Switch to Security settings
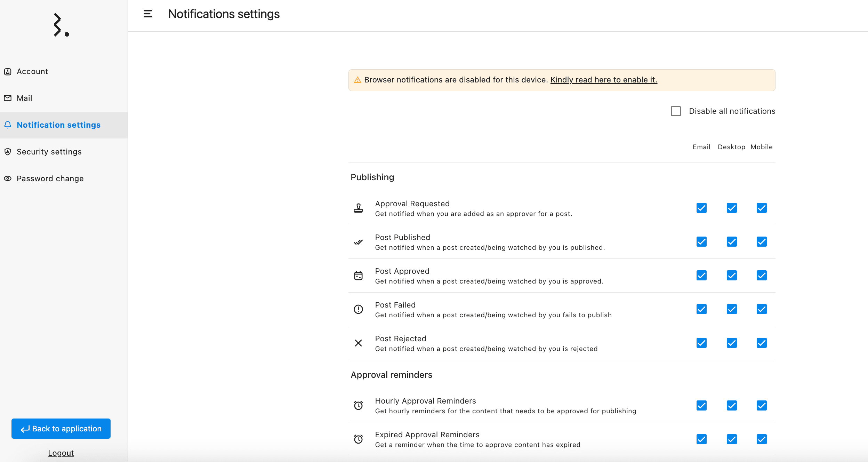 tap(49, 152)
